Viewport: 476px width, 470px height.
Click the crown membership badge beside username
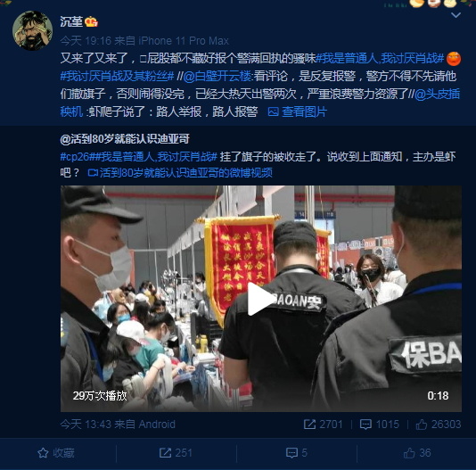[92, 22]
